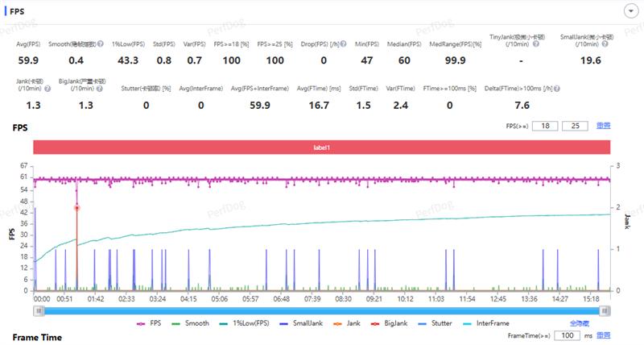
Task: Open help icon beside Drop(FPS) [/h]
Action: pos(344,44)
